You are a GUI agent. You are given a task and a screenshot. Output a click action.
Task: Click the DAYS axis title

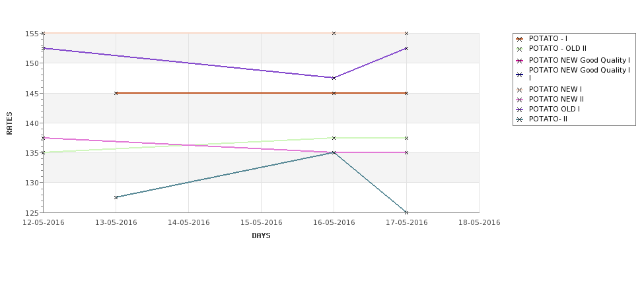261,236
